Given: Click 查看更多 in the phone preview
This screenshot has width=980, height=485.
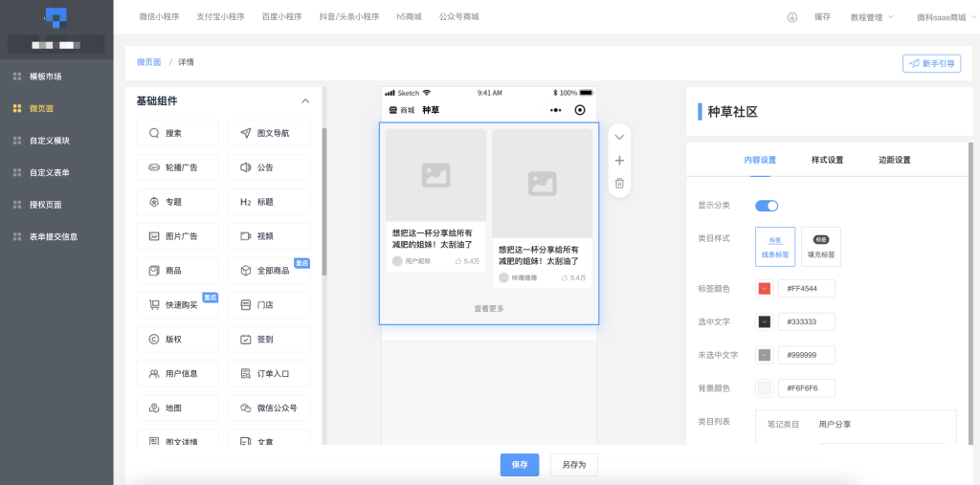Looking at the screenshot, I should coord(489,308).
